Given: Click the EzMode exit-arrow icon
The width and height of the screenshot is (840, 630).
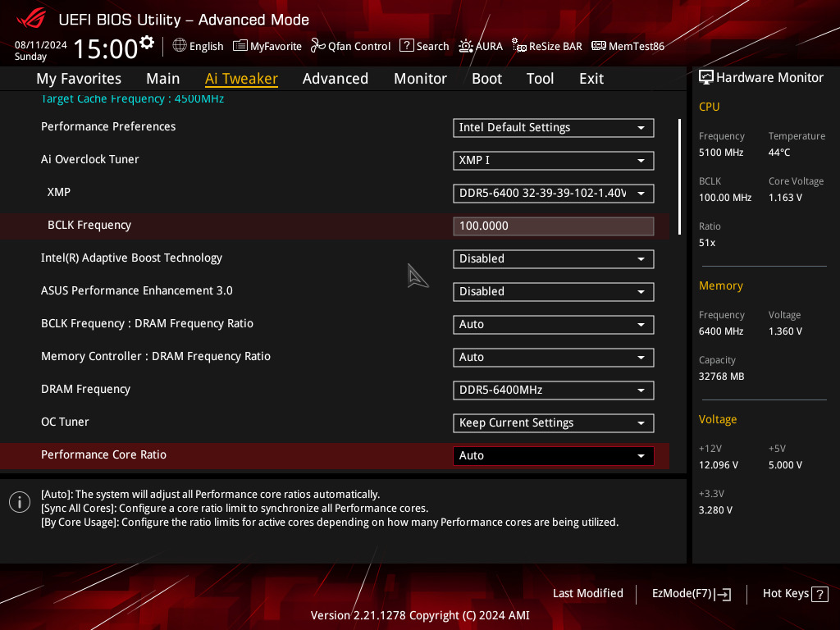Looking at the screenshot, I should (x=723, y=594).
